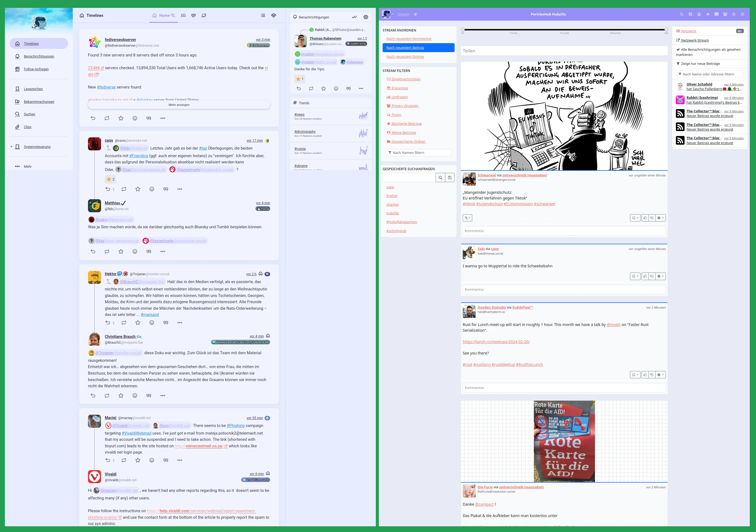This screenshot has width=756, height=532.
Task: Quote the Matthias reply post
Action: coord(149,252)
